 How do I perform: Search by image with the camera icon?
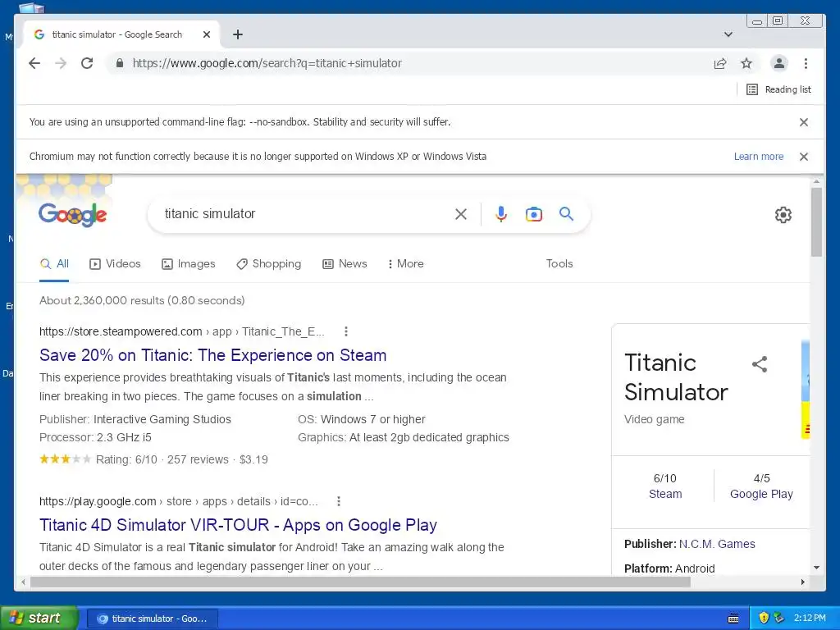click(x=533, y=214)
